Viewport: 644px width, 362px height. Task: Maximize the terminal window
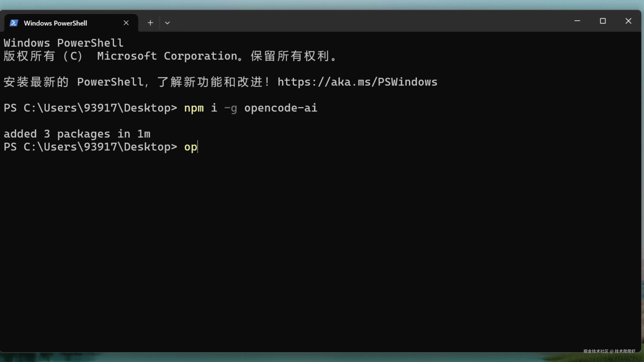click(603, 21)
